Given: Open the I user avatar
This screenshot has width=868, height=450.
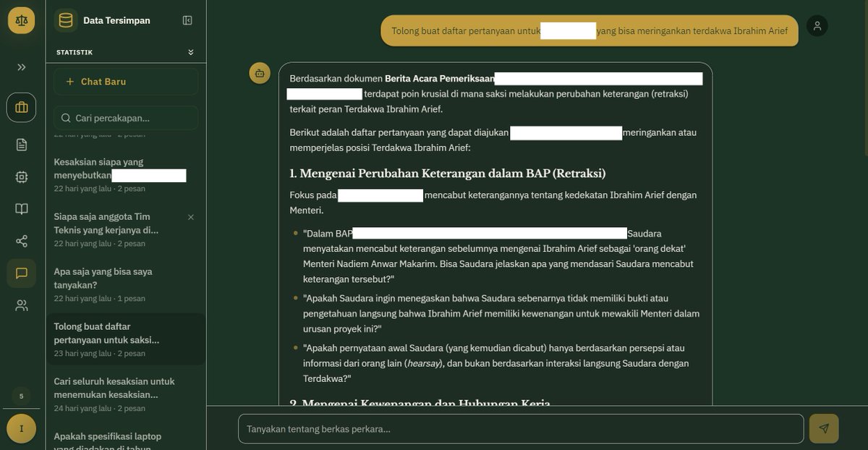Looking at the screenshot, I should click(x=21, y=429).
